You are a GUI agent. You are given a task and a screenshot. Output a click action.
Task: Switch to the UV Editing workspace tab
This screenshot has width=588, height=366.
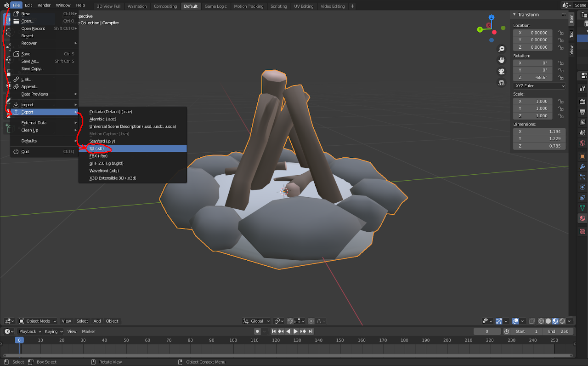click(x=303, y=6)
